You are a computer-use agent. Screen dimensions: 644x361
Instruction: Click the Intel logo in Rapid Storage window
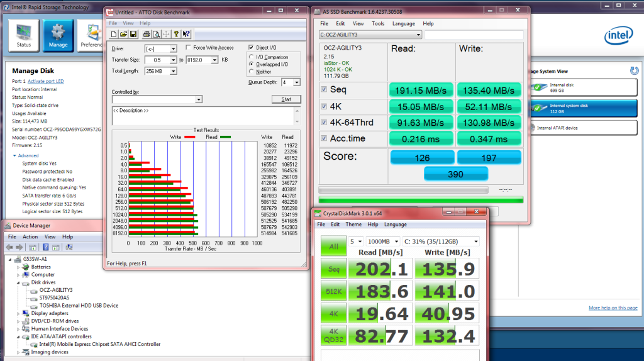(x=618, y=35)
